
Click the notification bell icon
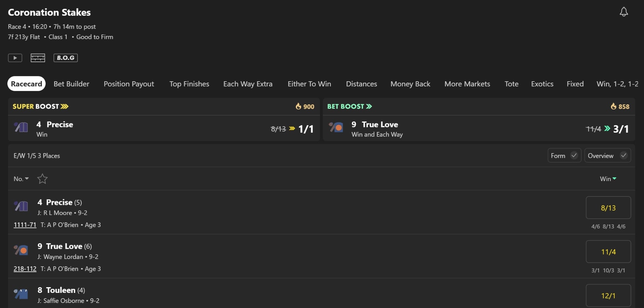624,12
